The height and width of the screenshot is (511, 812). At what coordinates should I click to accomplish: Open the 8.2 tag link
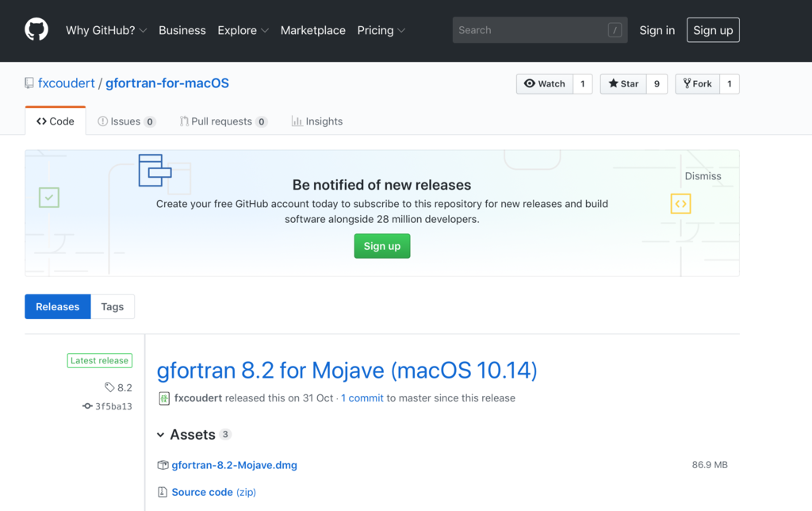[x=124, y=388]
